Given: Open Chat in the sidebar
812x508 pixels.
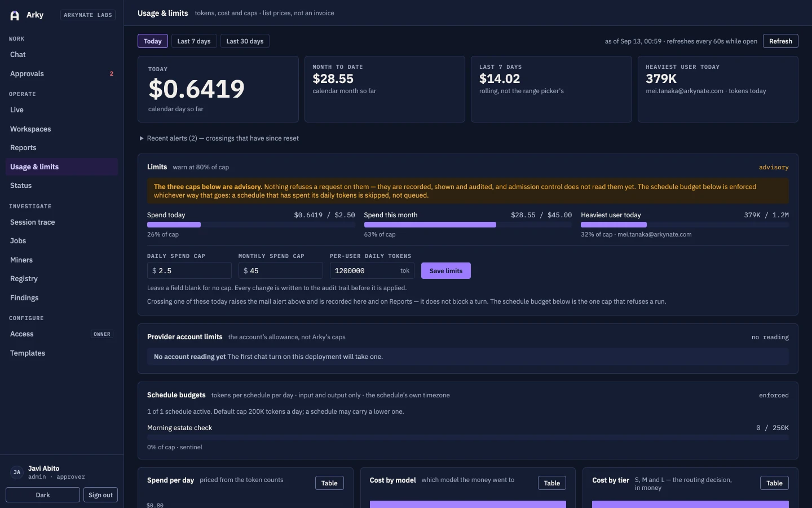Looking at the screenshot, I should tap(61, 55).
